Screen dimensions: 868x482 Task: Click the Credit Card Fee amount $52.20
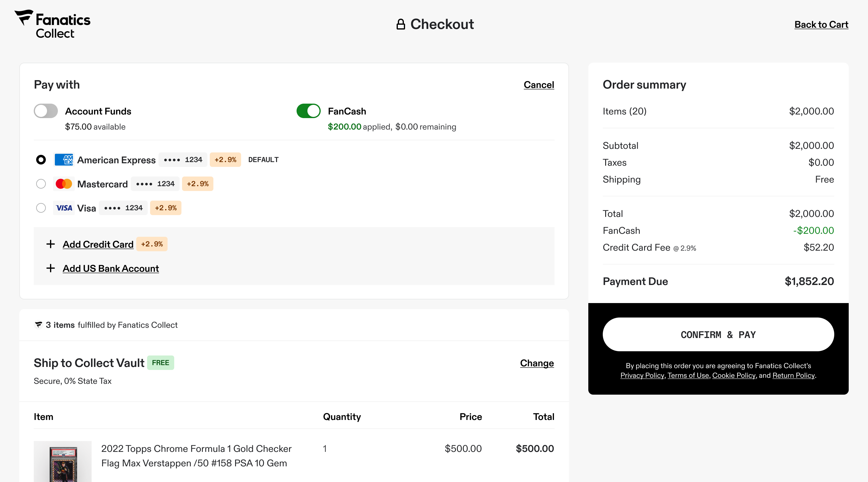819,248
